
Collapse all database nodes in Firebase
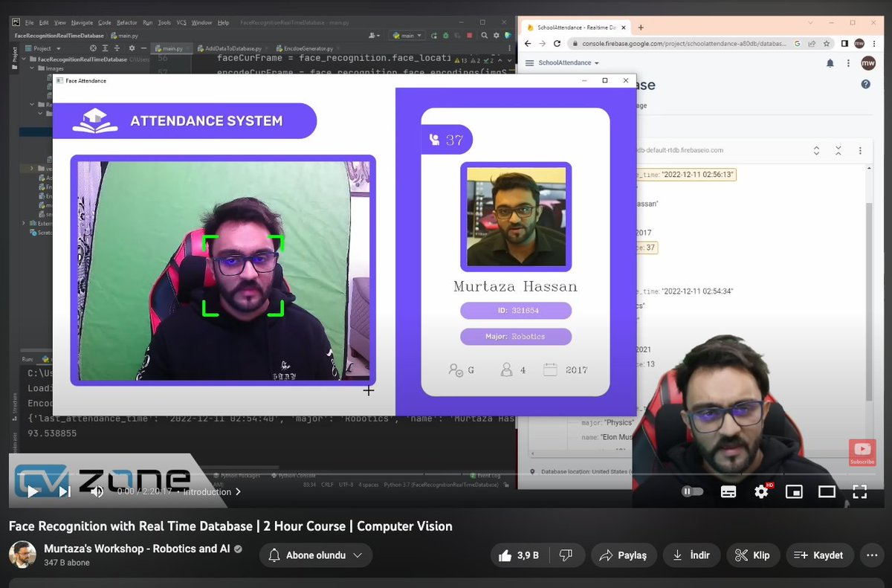(838, 150)
